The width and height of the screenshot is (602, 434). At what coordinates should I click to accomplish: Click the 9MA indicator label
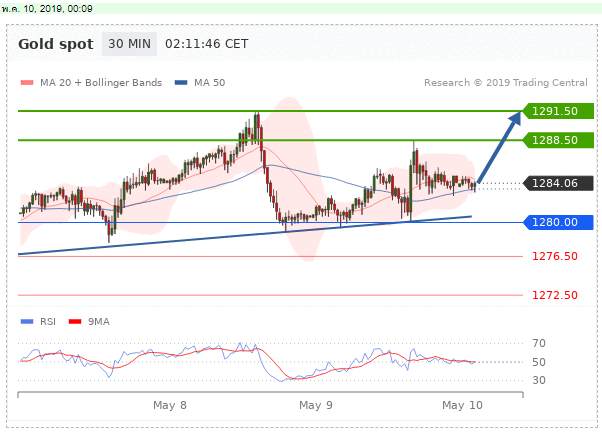[x=99, y=321]
